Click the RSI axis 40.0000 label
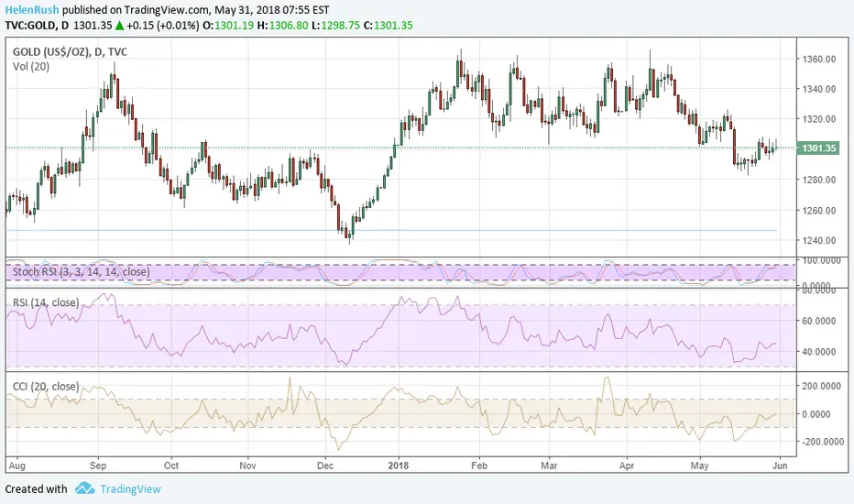This screenshot has height=504, width=854. [818, 352]
